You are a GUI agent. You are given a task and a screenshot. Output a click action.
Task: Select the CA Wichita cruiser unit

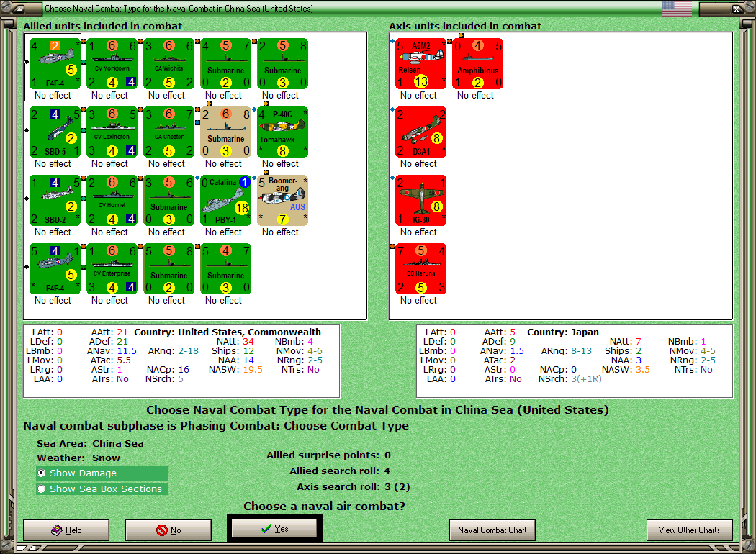point(168,64)
